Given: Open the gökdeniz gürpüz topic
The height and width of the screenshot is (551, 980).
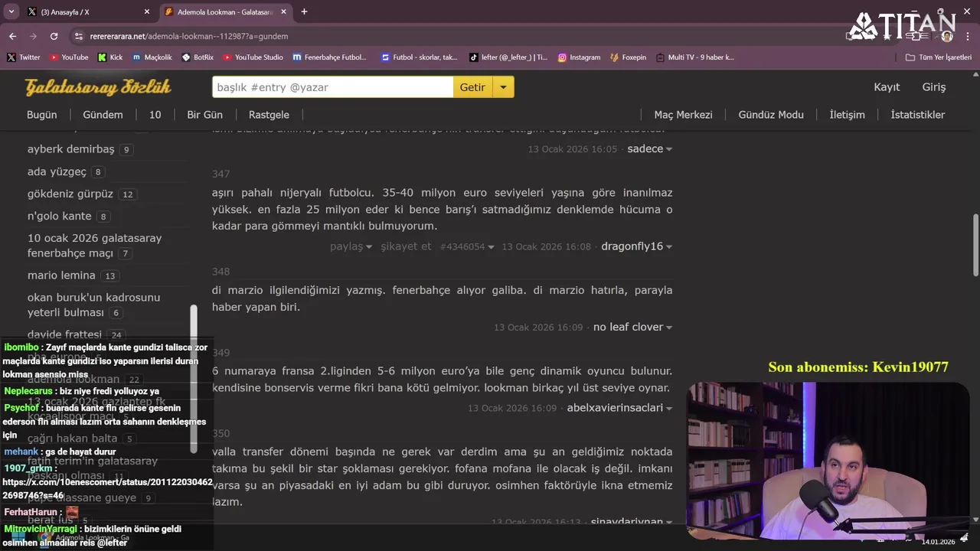Looking at the screenshot, I should 70,194.
